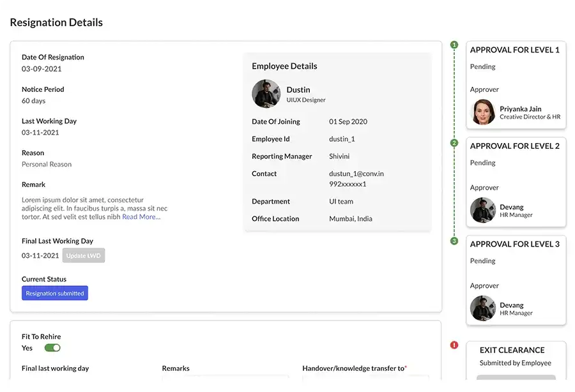Click the employee name Dustin
The image size is (575, 392).
point(298,90)
